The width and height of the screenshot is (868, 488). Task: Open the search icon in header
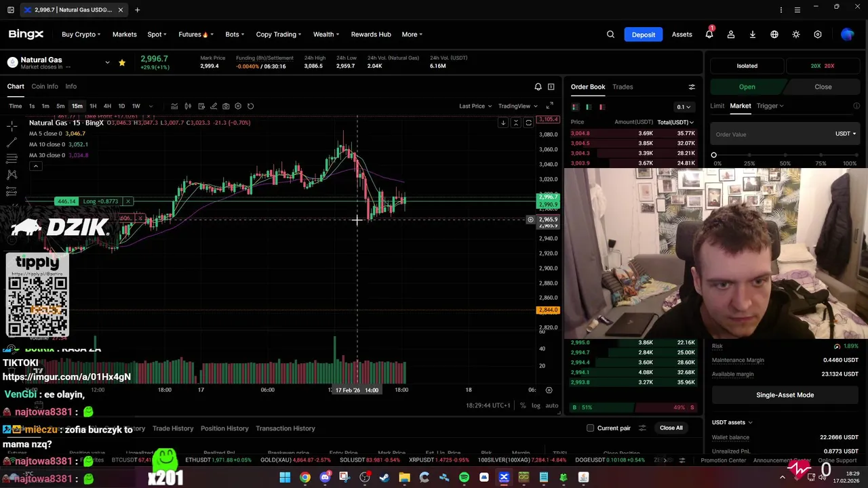pos(610,35)
